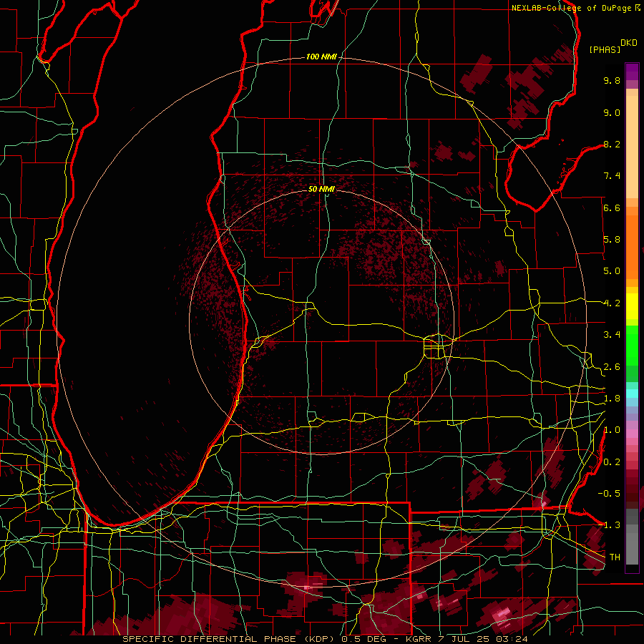
Task: Click the "50 NMI" range ring label
Action: [x=321, y=189]
